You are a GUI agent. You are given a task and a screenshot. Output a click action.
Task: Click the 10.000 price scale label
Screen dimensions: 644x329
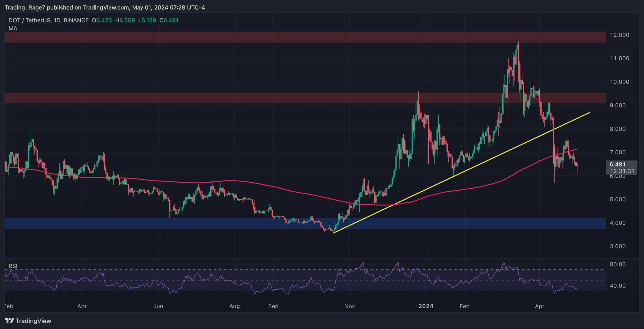[x=619, y=82]
